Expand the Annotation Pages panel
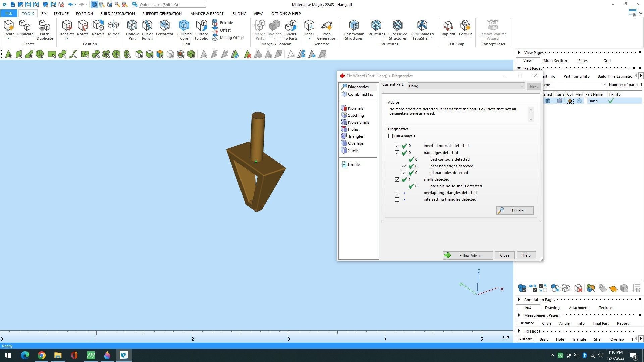644x362 pixels. (519, 300)
